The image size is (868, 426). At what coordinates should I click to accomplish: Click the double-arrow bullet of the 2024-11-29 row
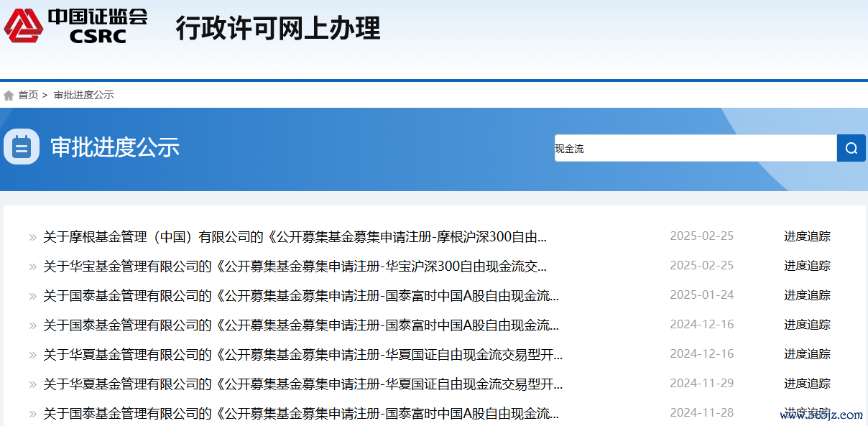[32, 384]
